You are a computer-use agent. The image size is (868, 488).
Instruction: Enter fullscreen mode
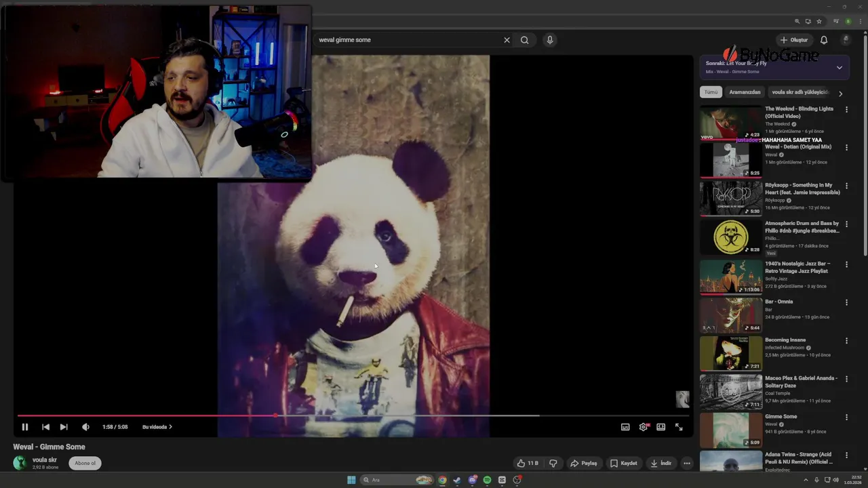[679, 427]
